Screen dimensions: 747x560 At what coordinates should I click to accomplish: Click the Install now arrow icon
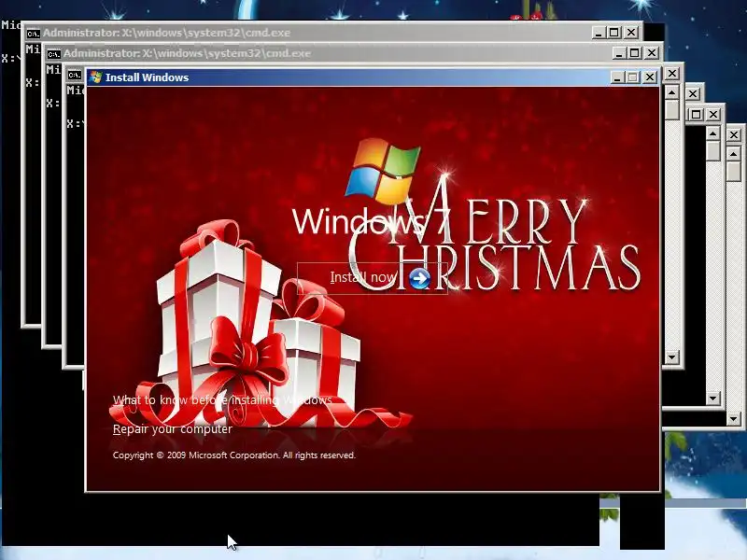[x=419, y=279]
